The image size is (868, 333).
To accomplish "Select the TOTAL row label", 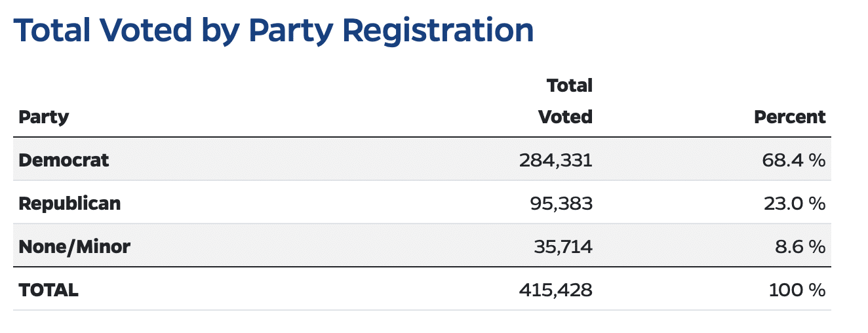I will click(x=49, y=290).
